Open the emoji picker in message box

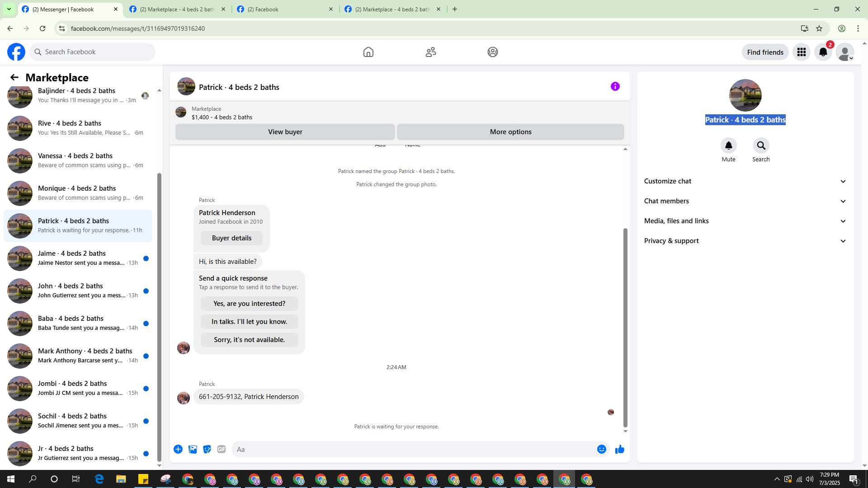coord(601,449)
